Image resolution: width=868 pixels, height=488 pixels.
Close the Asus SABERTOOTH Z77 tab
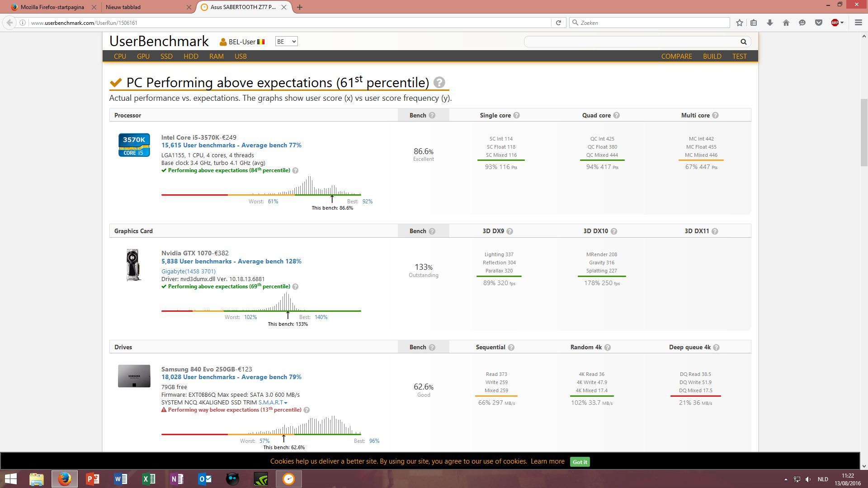click(284, 7)
